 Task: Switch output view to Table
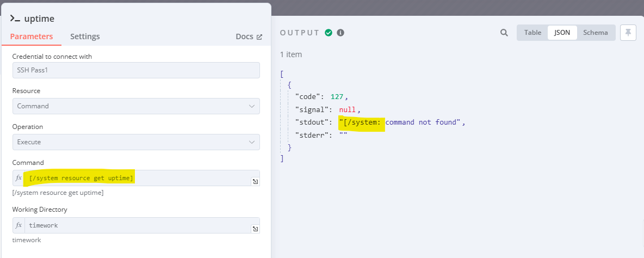tap(532, 33)
